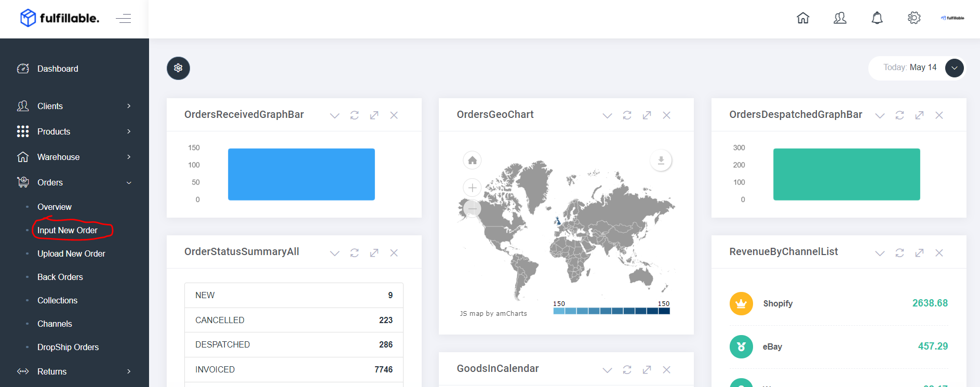The image size is (980, 387).
Task: Click the dashboard widget settings gear button
Action: coord(178,68)
